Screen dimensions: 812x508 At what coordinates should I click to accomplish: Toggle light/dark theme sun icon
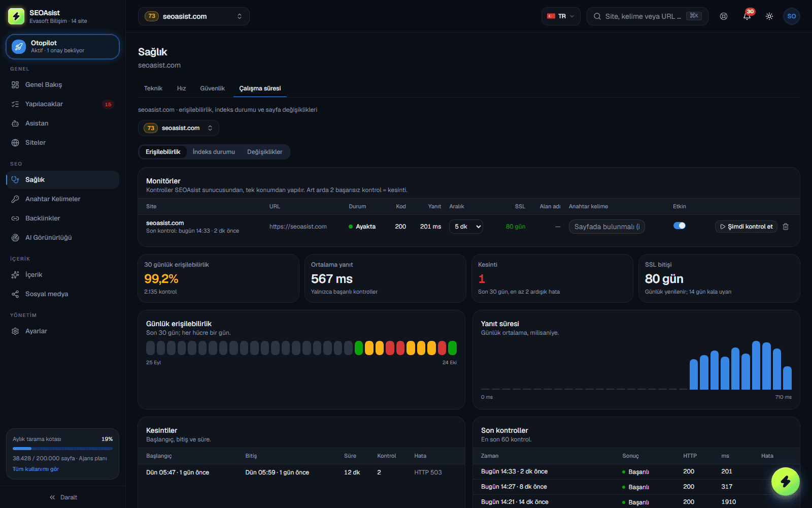[x=769, y=16]
